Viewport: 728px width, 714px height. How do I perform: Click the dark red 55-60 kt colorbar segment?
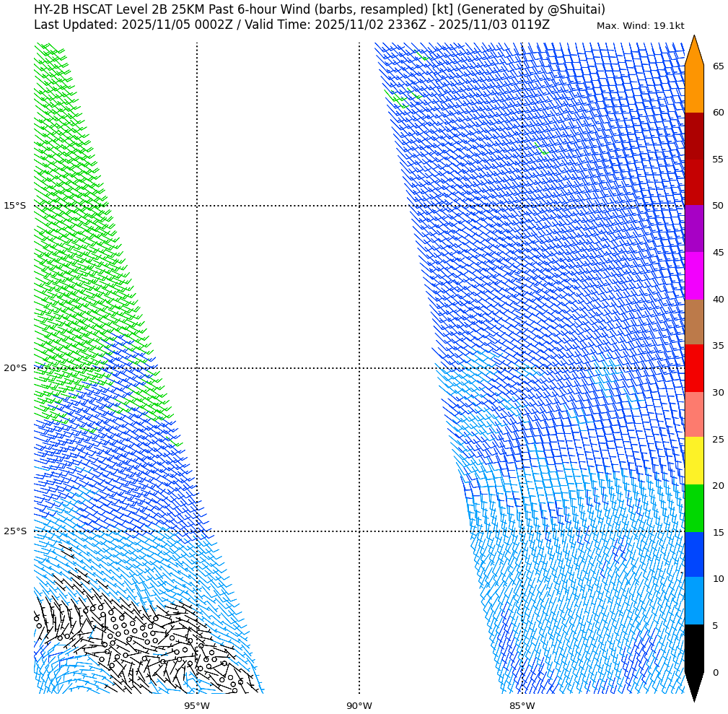pos(693,136)
